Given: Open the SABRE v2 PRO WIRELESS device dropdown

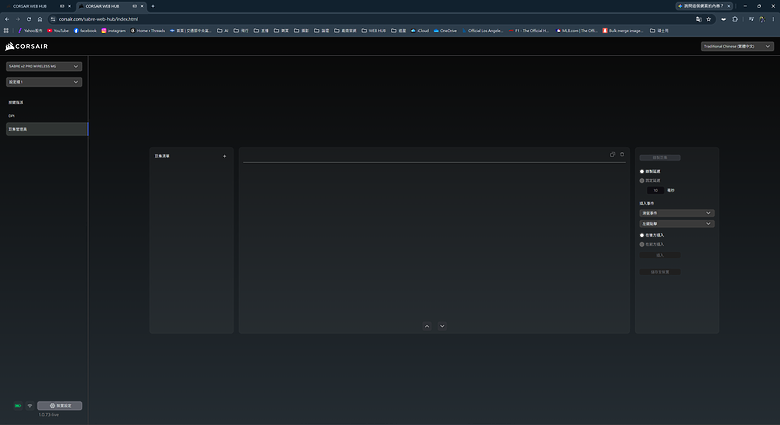Looking at the screenshot, I should point(44,66).
